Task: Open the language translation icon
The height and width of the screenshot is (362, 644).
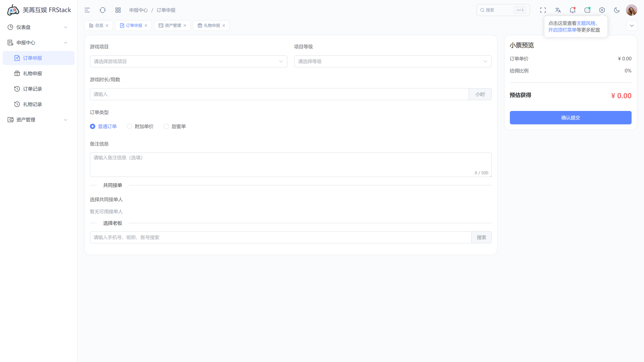Action: [x=558, y=10]
